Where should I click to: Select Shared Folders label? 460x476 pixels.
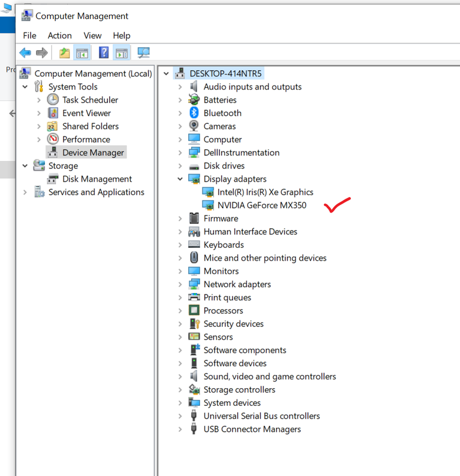pyautogui.click(x=90, y=126)
